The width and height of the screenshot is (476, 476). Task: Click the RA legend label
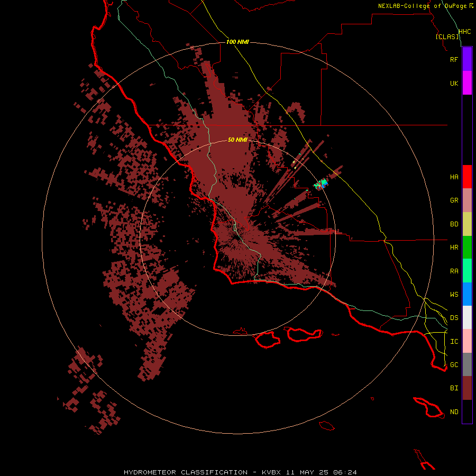(x=454, y=271)
